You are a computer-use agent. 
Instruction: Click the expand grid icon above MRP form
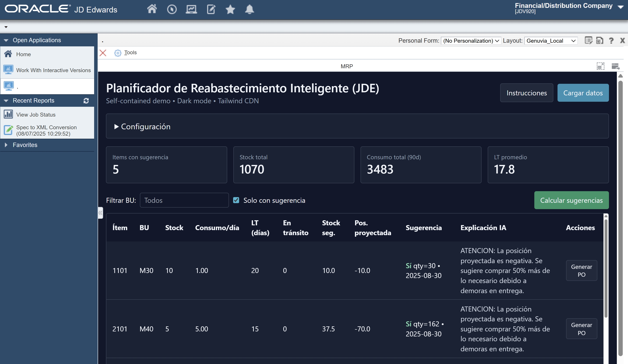pos(601,66)
